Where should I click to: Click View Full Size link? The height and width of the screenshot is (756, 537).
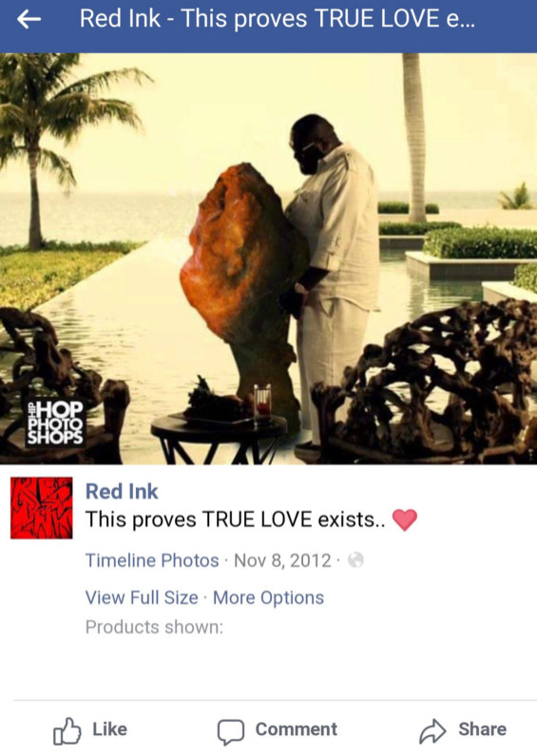[142, 597]
